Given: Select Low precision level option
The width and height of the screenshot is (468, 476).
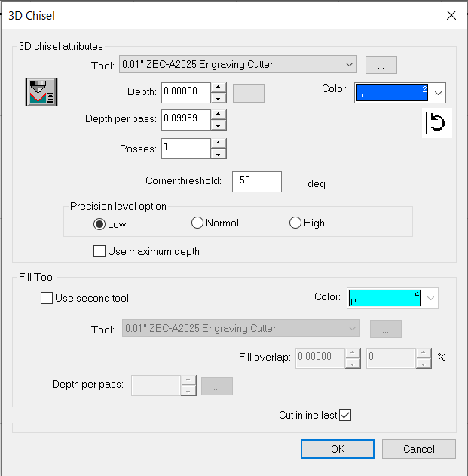Looking at the screenshot, I should (99, 223).
